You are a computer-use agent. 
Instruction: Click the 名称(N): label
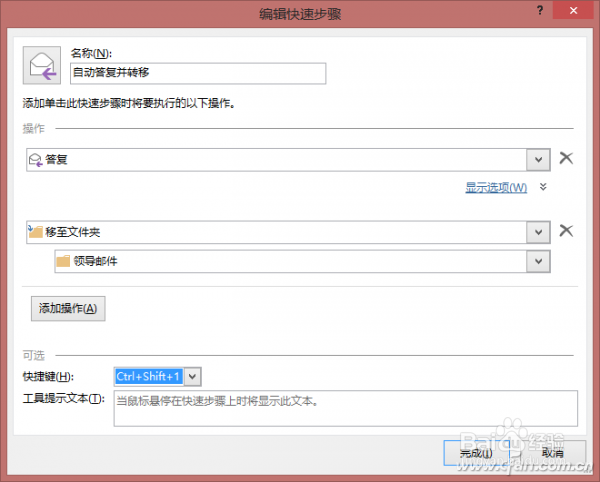[91, 53]
